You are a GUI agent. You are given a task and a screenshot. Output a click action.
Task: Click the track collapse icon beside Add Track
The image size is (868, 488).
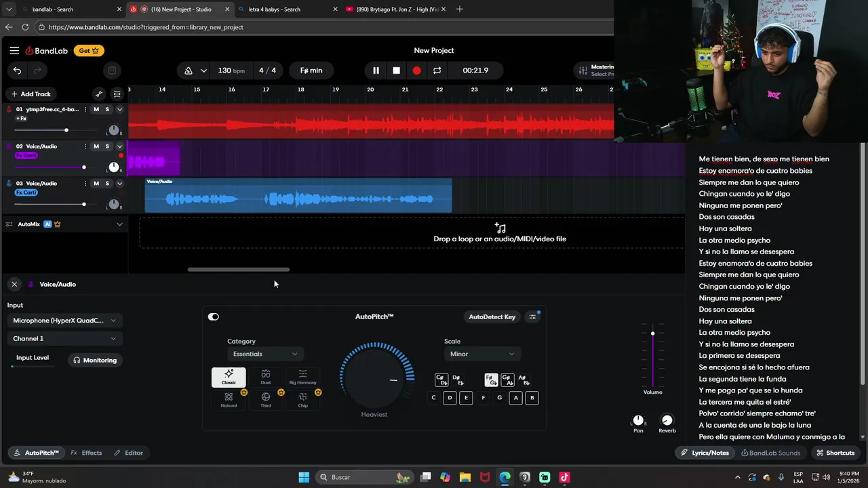117,94
